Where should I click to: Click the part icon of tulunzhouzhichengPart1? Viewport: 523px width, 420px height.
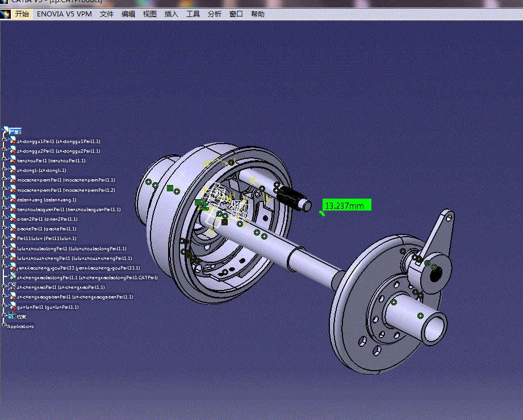12,257
